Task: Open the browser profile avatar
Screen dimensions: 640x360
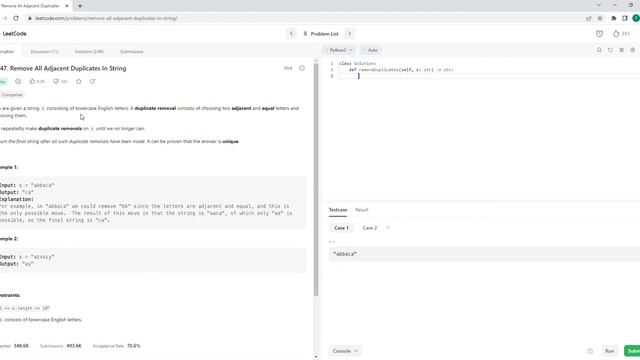Action: [x=636, y=18]
